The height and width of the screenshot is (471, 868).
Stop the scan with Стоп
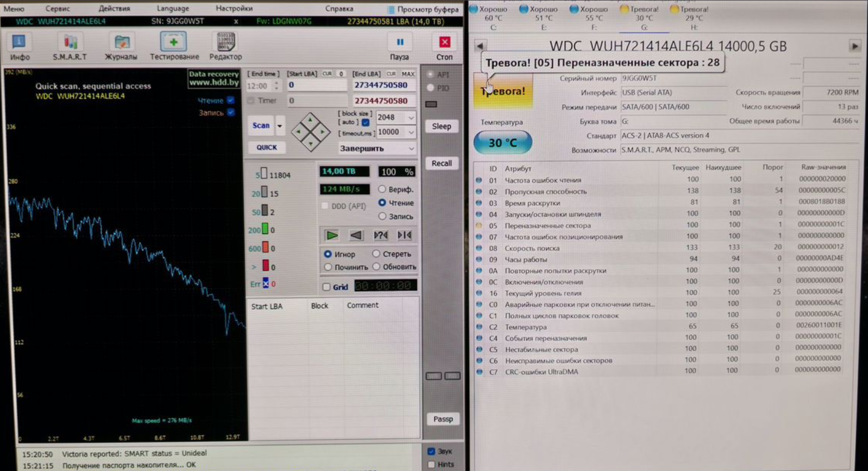[444, 47]
